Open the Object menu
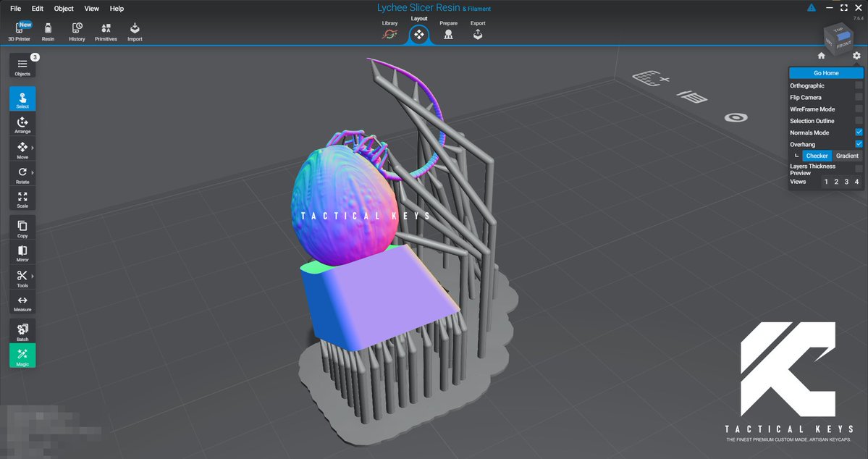 coord(64,8)
